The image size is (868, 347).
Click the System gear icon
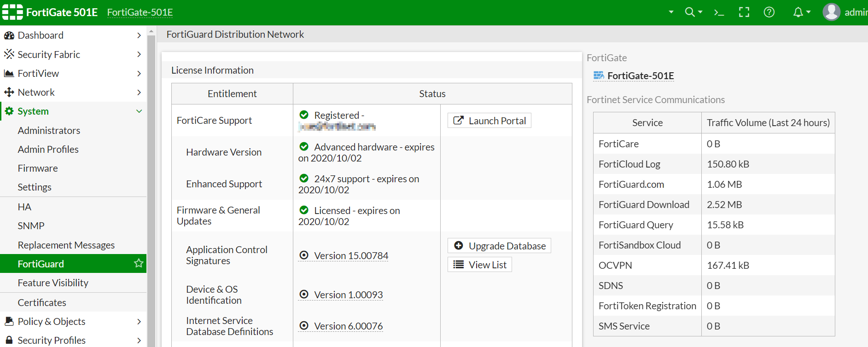(9, 111)
